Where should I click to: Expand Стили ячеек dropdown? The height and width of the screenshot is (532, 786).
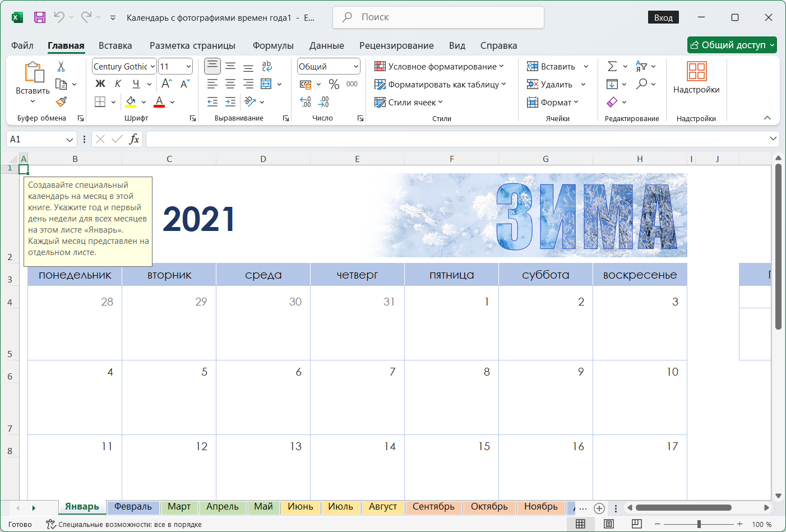tap(409, 102)
